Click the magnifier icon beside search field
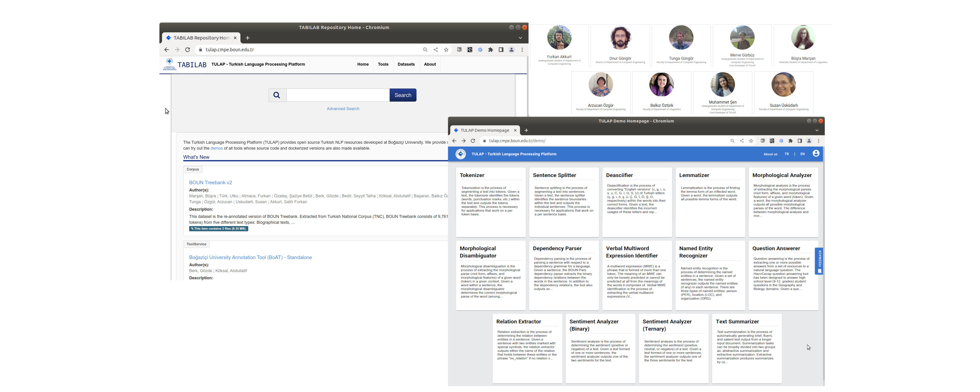This screenshot has height=392, width=980. coord(277,95)
